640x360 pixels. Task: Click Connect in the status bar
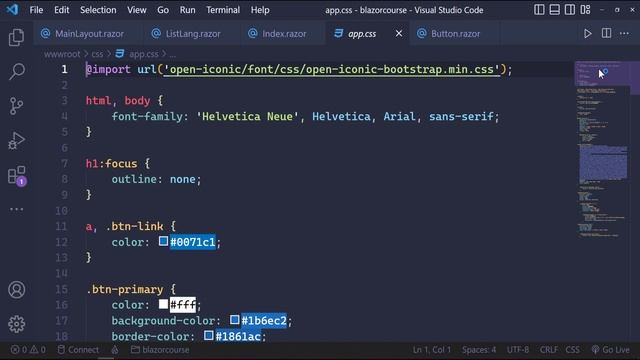(78, 350)
